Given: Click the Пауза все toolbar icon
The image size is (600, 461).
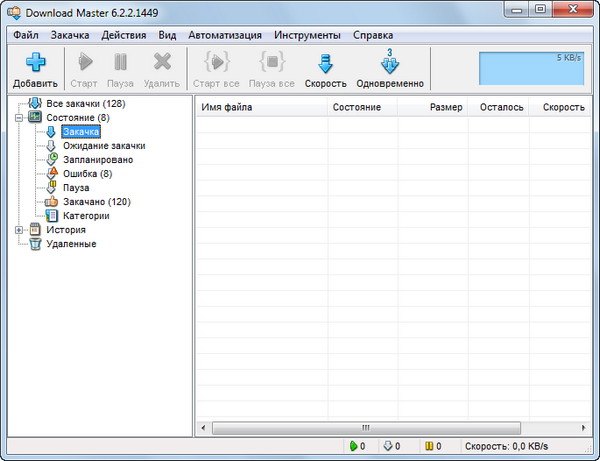Looking at the screenshot, I should coord(271,62).
